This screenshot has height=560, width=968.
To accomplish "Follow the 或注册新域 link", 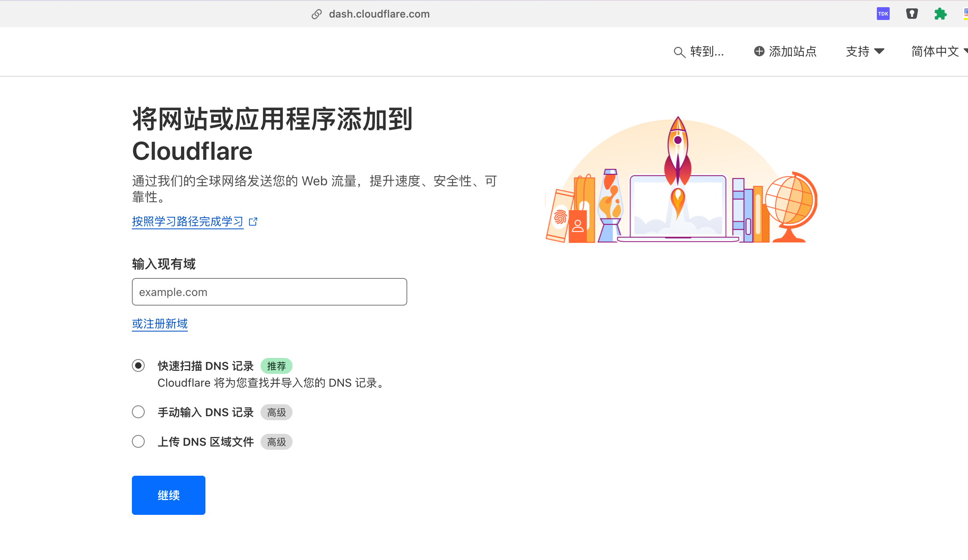I will click(160, 324).
